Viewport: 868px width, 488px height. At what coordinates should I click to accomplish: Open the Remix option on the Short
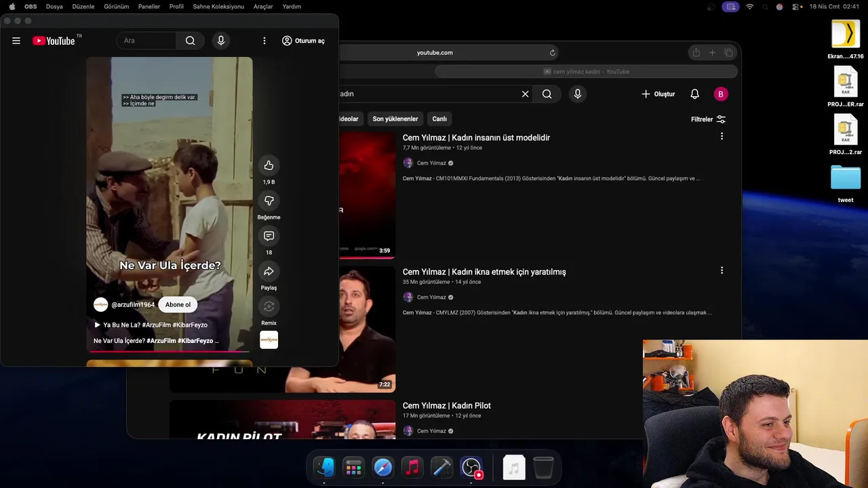[x=269, y=306]
